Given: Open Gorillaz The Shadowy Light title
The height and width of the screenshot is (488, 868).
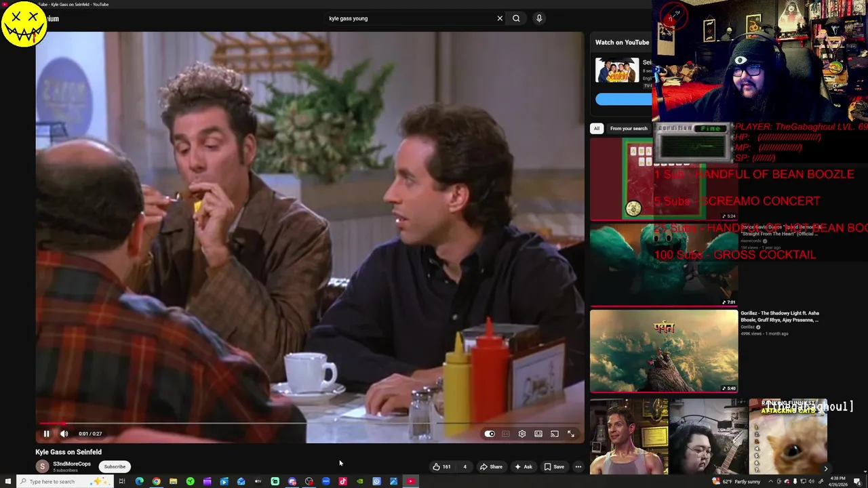Looking at the screenshot, I should (780, 316).
